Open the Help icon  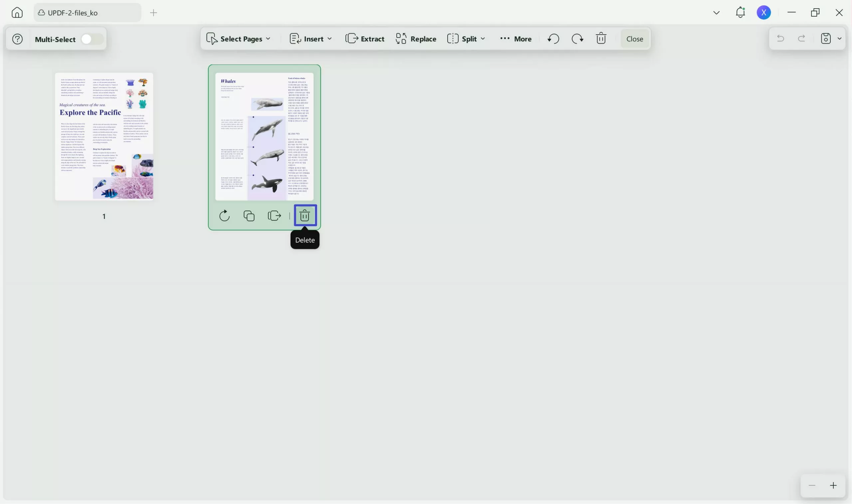[x=17, y=39]
